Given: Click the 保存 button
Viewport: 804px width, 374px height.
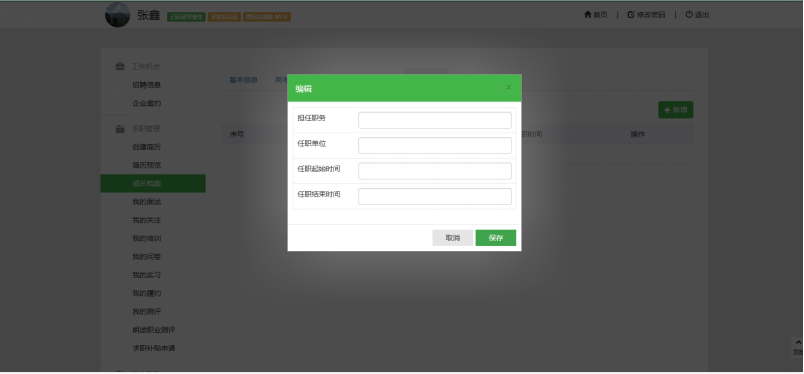Looking at the screenshot, I should (496, 238).
